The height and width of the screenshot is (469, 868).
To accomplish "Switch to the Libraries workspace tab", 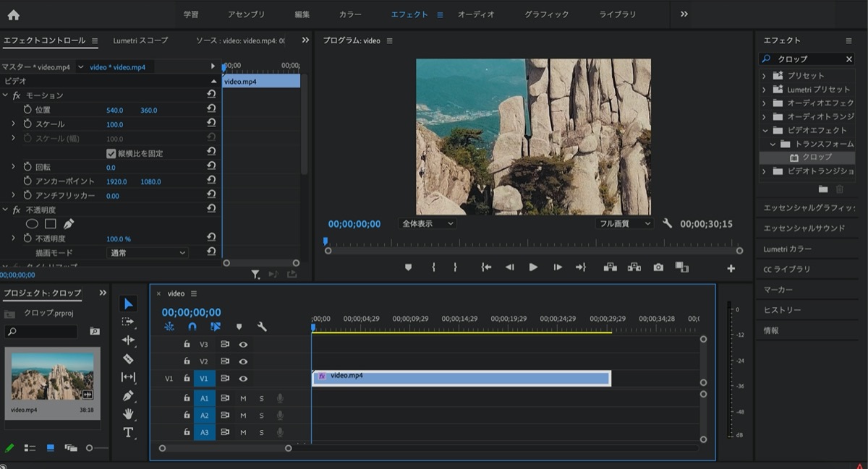I will [618, 14].
